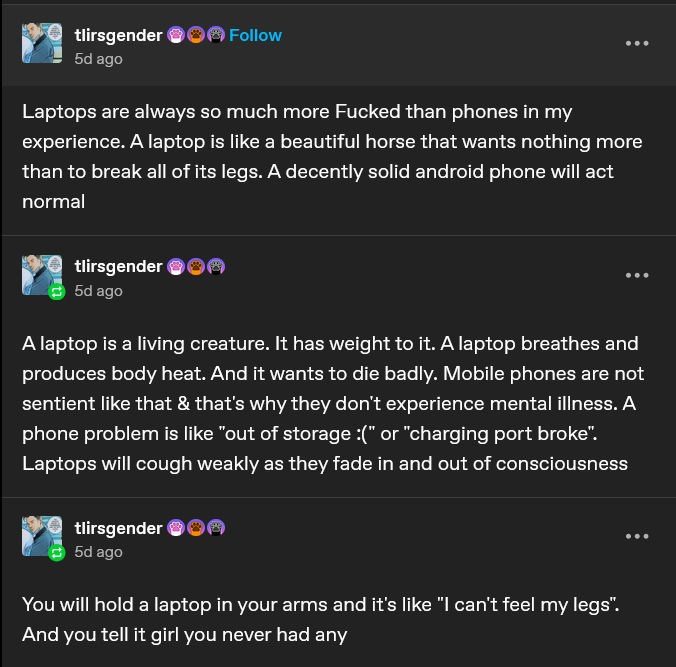The height and width of the screenshot is (667, 676).
Task: Click the '5d ago' timestamp on the top post
Action: tap(98, 59)
